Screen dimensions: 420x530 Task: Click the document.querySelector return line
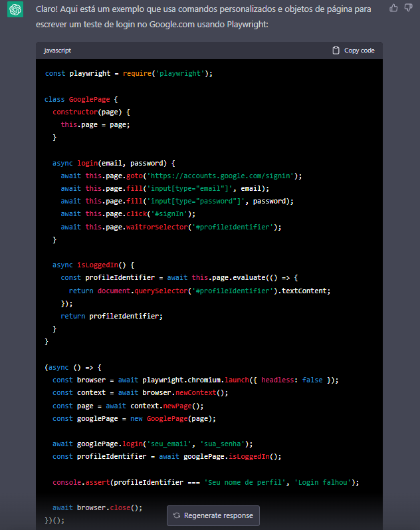[x=199, y=291]
